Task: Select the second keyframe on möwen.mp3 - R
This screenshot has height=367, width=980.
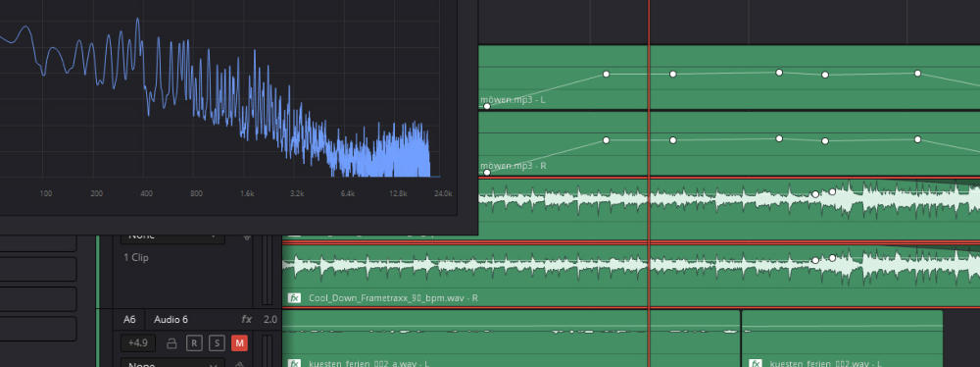Action: pyautogui.click(x=607, y=139)
